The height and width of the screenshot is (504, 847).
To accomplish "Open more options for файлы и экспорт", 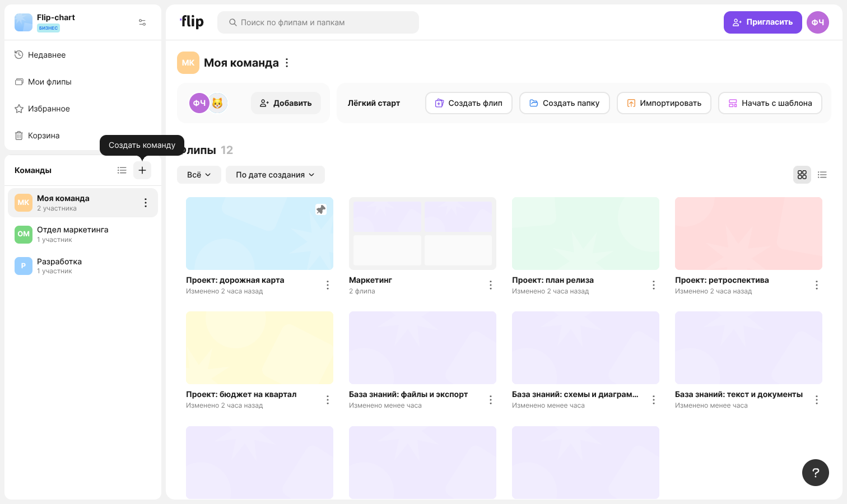I will (x=491, y=400).
